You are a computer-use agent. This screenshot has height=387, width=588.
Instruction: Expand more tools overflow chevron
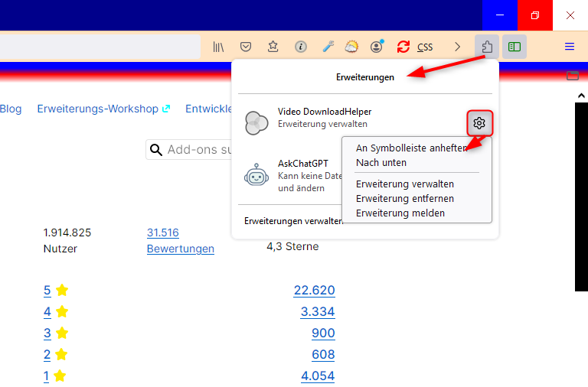(x=457, y=47)
